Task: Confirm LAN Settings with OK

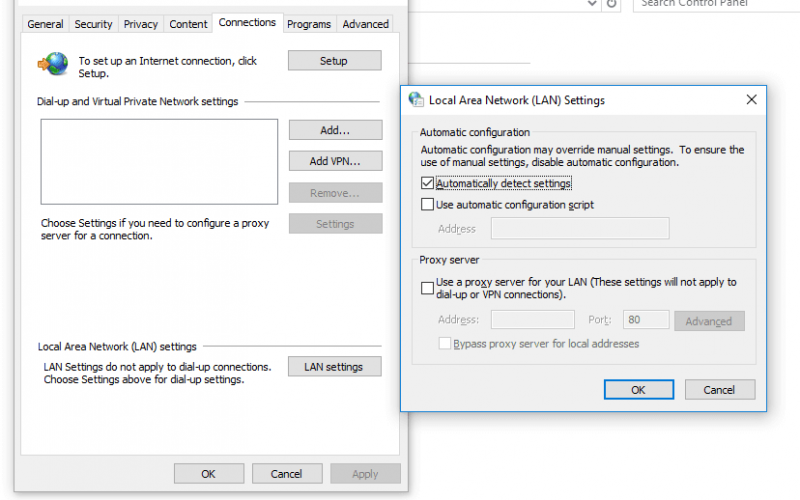Action: click(x=639, y=390)
